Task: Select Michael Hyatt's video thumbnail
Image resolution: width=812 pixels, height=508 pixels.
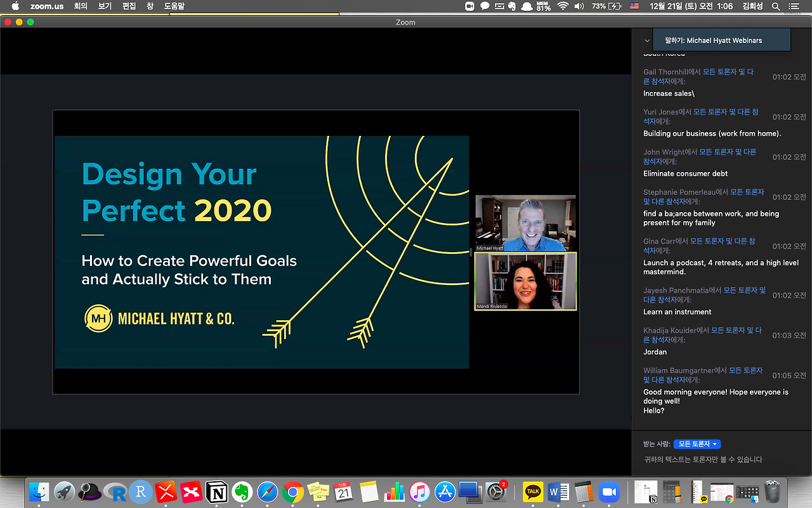Action: coord(526,223)
